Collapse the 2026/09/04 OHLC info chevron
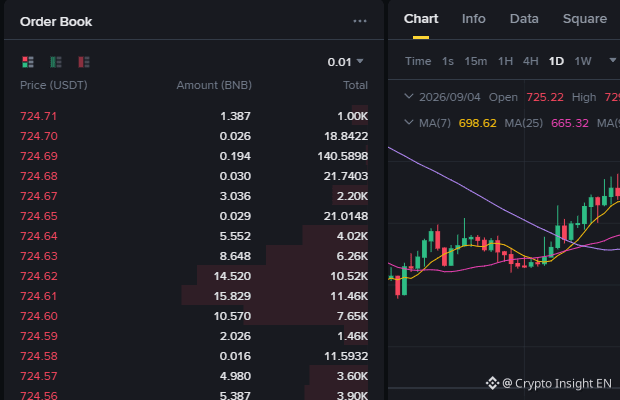The image size is (620, 400). pos(409,96)
